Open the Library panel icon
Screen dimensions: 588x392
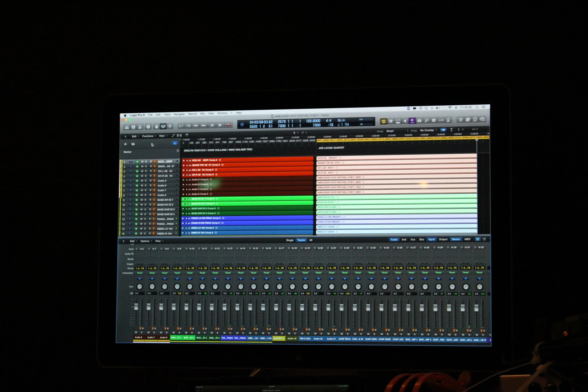pyautogui.click(x=127, y=127)
